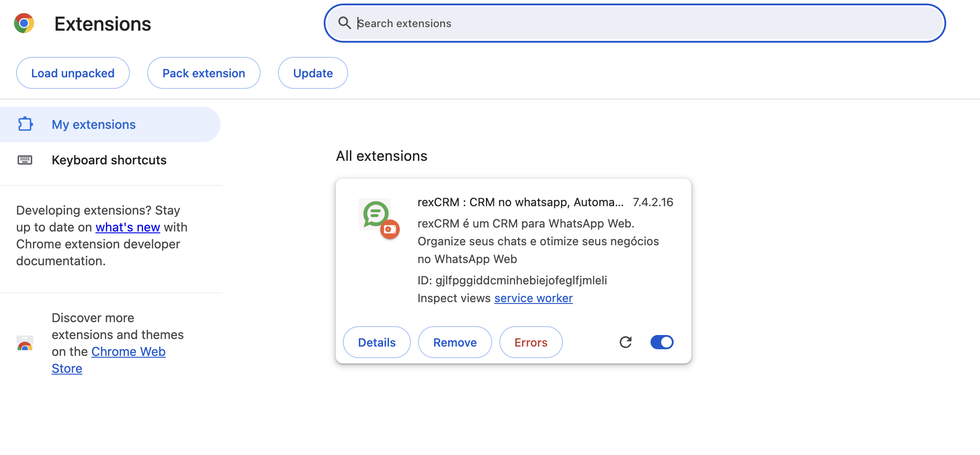Remove the rexCRM extension

tap(454, 342)
